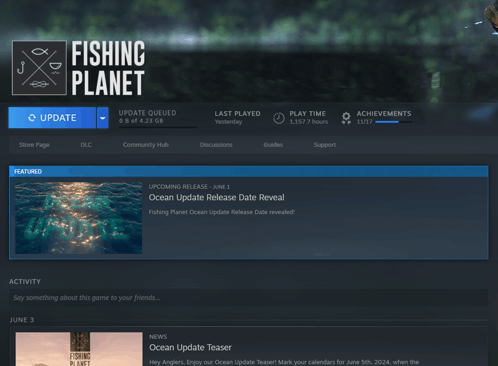Go to the DLC tab
The width and height of the screenshot is (498, 366).
point(86,145)
